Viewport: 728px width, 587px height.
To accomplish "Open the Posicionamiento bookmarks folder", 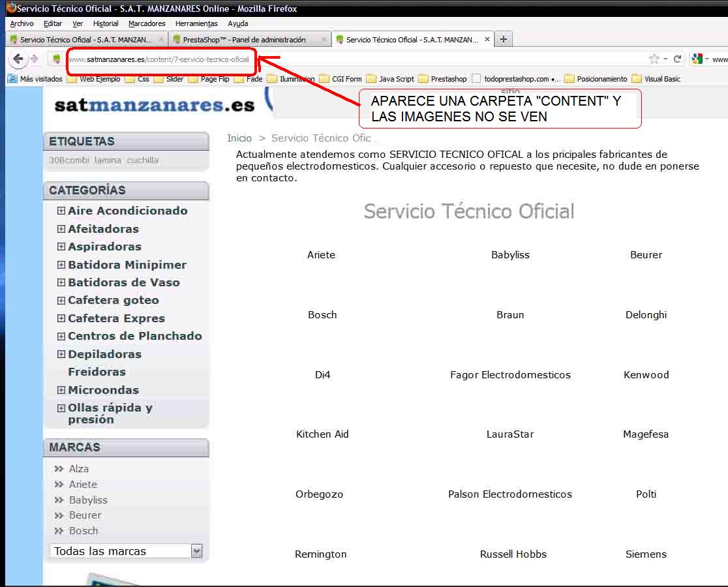I will tap(596, 79).
